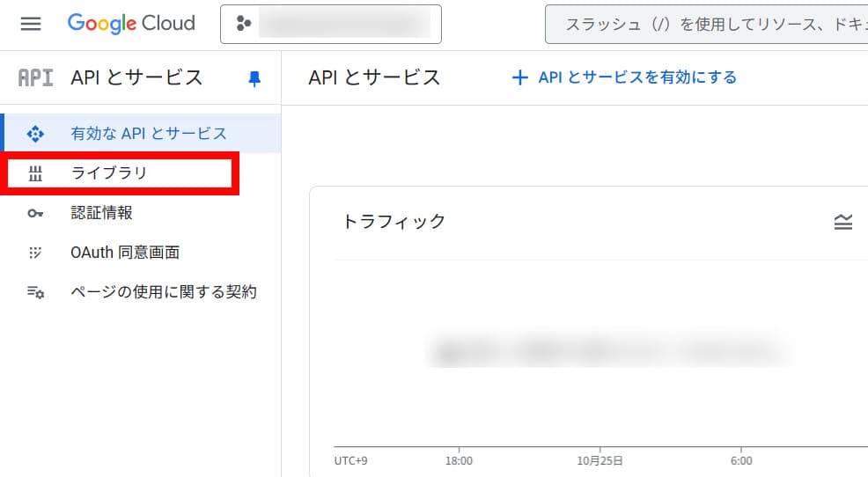Click the sidebar title 'API とサービス'

click(136, 77)
